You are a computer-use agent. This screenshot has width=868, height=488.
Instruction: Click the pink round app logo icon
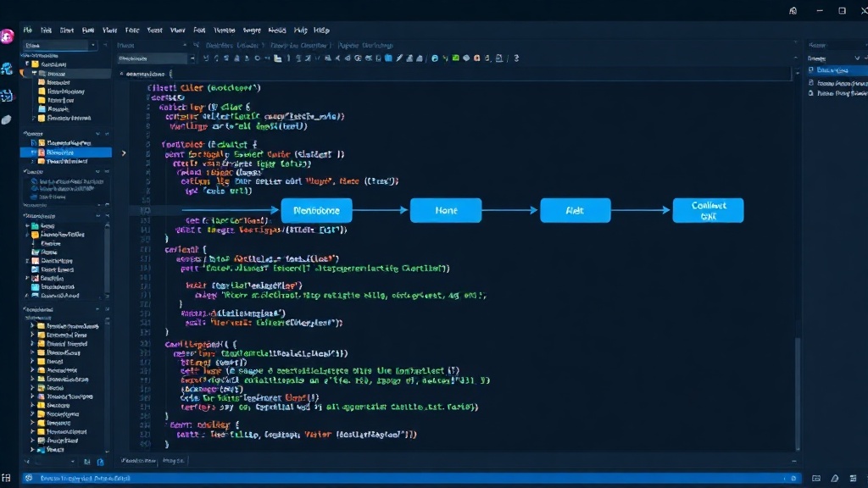7,36
